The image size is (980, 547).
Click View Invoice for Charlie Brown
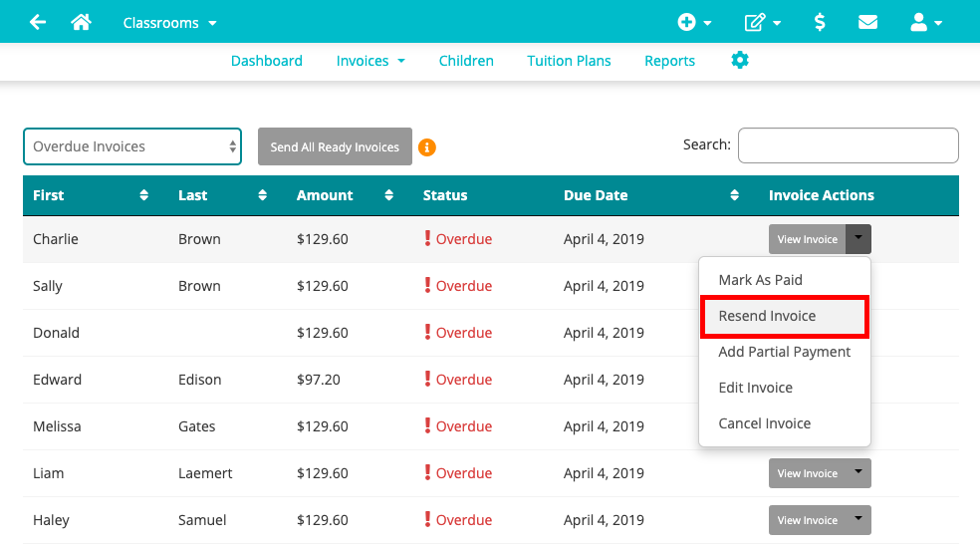click(x=807, y=239)
